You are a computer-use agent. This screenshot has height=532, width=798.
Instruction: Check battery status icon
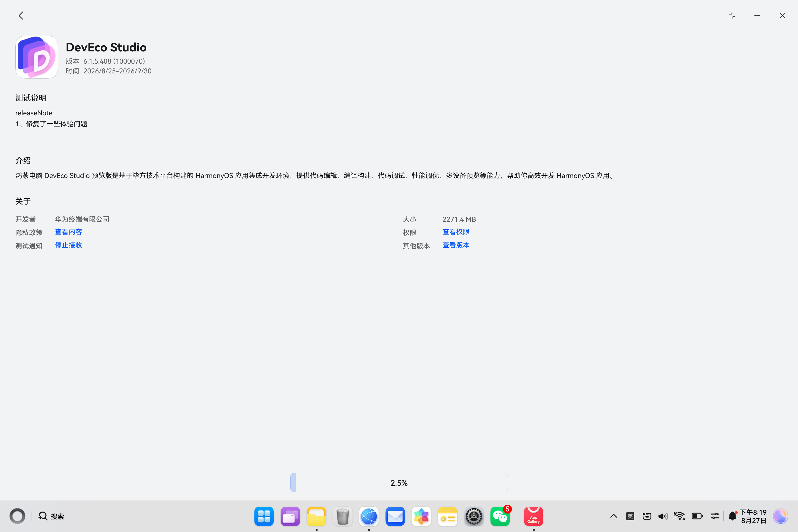tap(697, 516)
